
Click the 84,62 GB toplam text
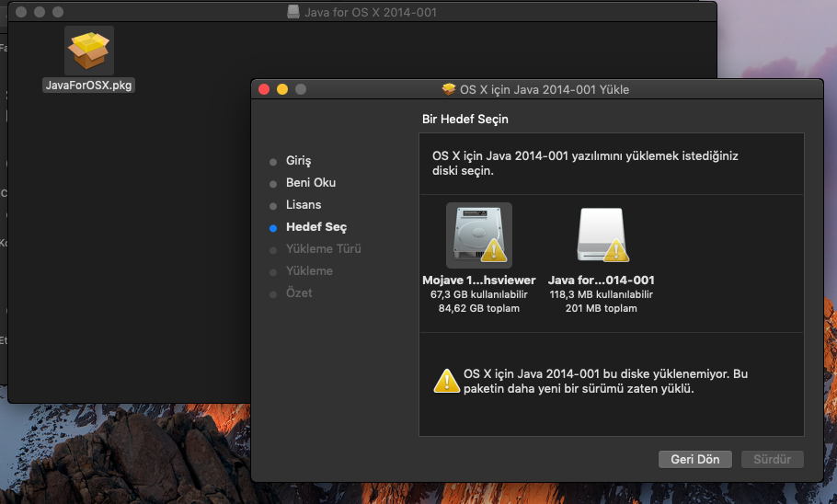click(x=479, y=309)
